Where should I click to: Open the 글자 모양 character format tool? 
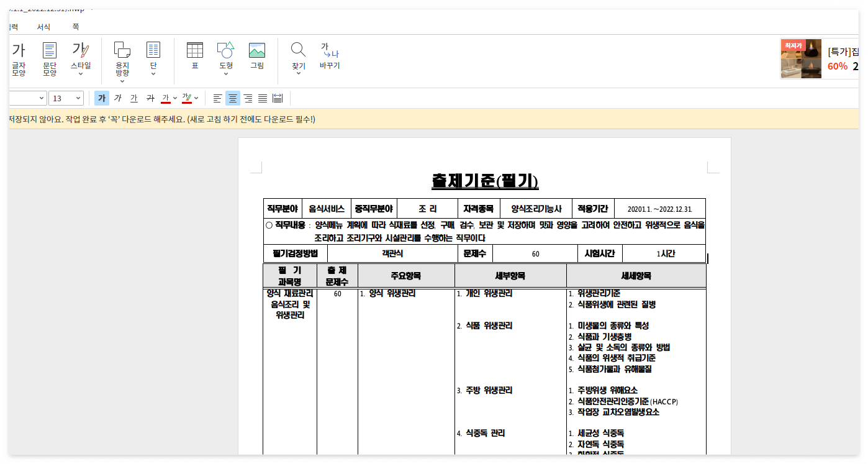pyautogui.click(x=19, y=59)
